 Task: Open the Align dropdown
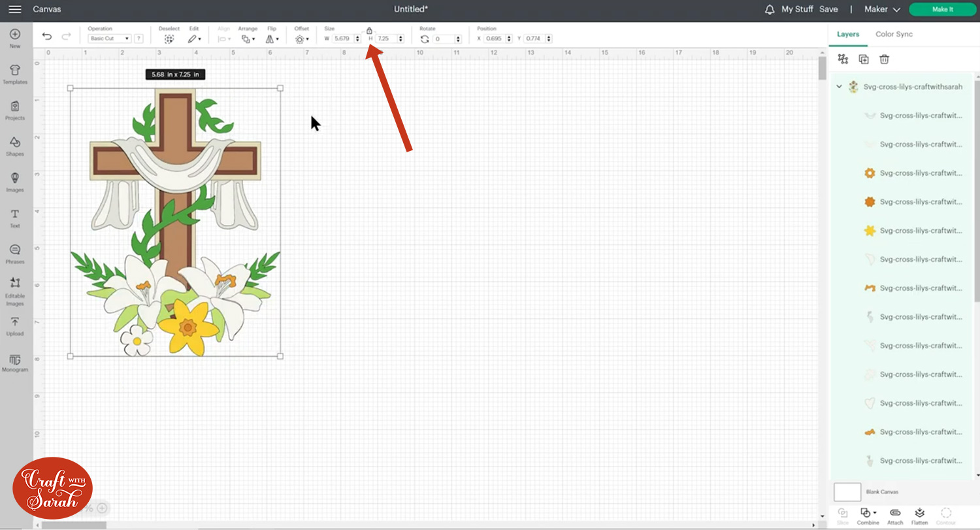tap(224, 39)
